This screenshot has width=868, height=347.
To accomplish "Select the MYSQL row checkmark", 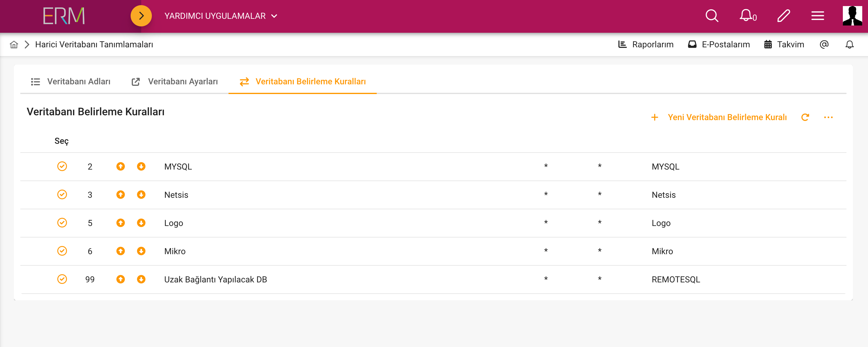I will (62, 166).
